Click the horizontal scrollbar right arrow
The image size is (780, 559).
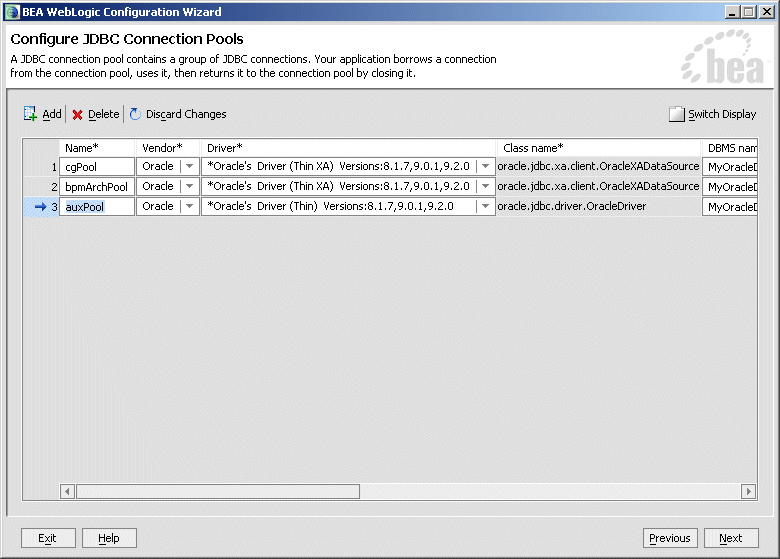click(x=748, y=492)
